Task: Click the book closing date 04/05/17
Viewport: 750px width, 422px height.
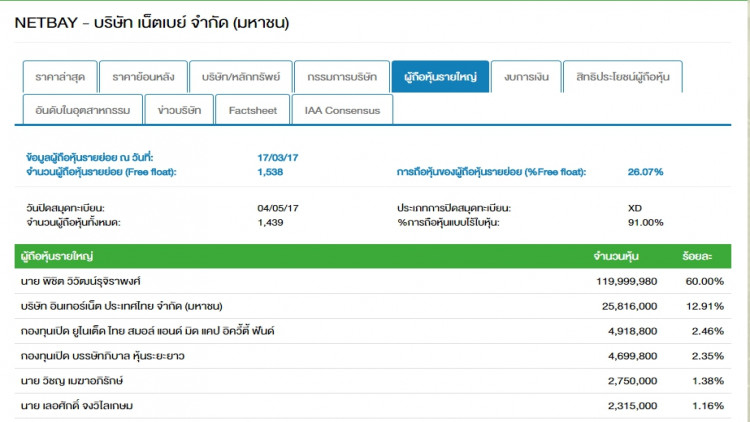Action: 278,208
